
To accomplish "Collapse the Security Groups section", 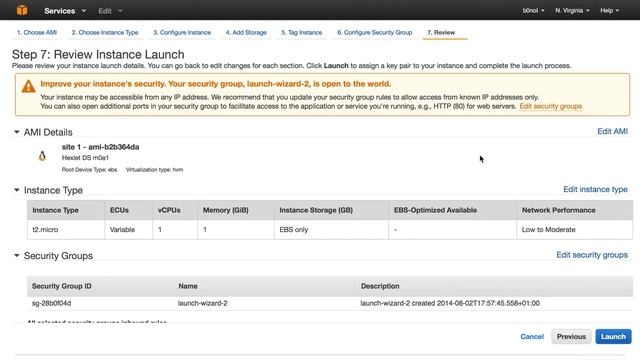I will point(16,256).
